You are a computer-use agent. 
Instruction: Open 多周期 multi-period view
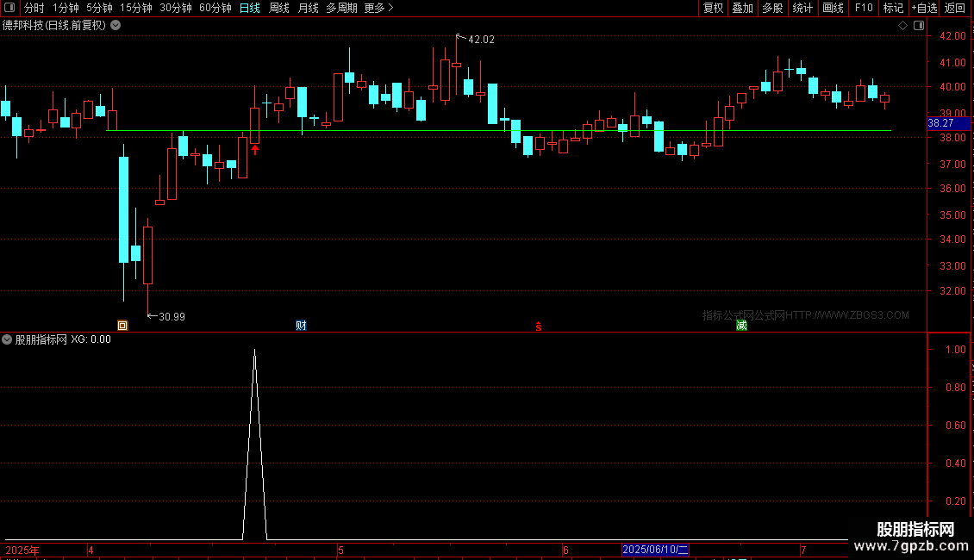(x=341, y=8)
